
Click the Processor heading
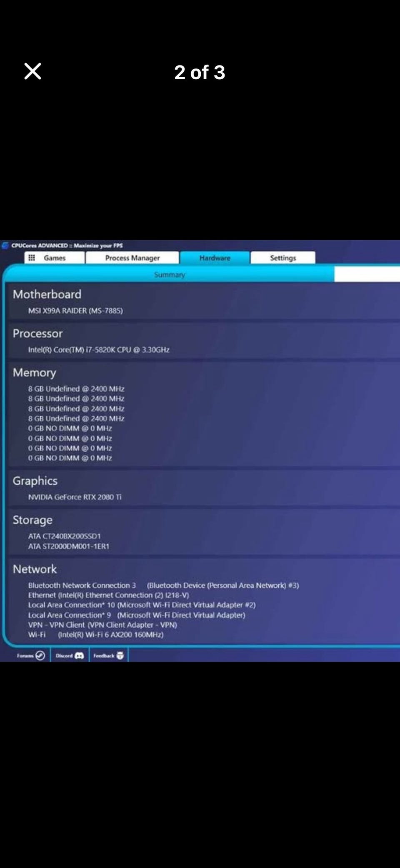click(37, 333)
